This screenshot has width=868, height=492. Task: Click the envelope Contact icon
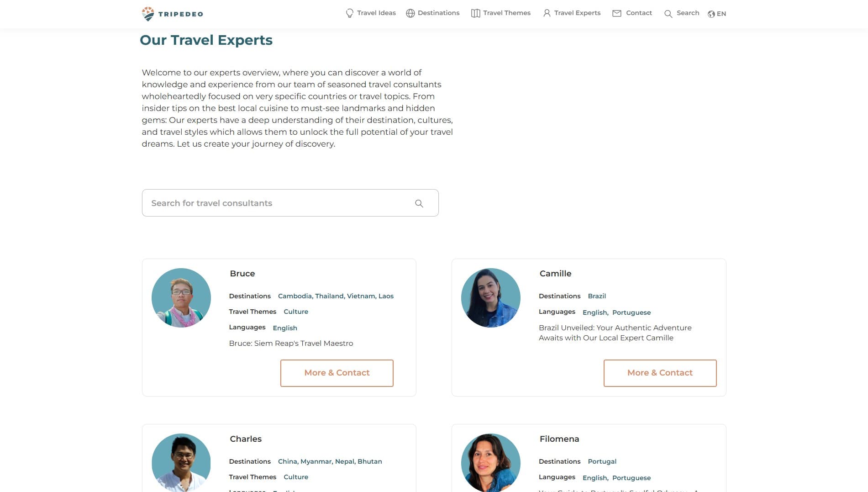616,13
